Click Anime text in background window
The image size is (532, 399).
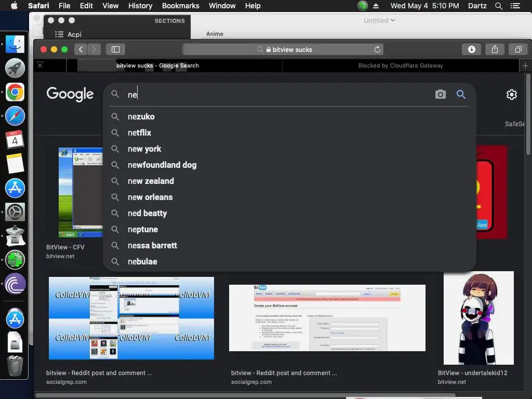point(215,34)
